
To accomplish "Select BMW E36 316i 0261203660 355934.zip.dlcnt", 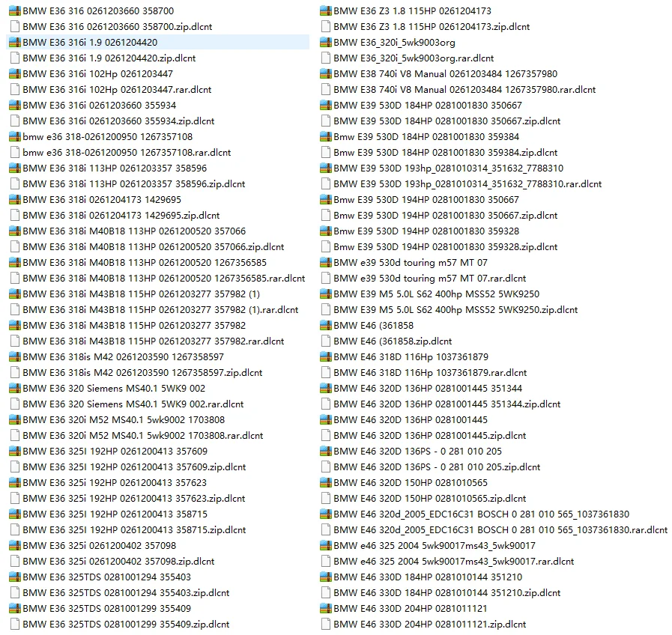I will pyautogui.click(x=112, y=121).
